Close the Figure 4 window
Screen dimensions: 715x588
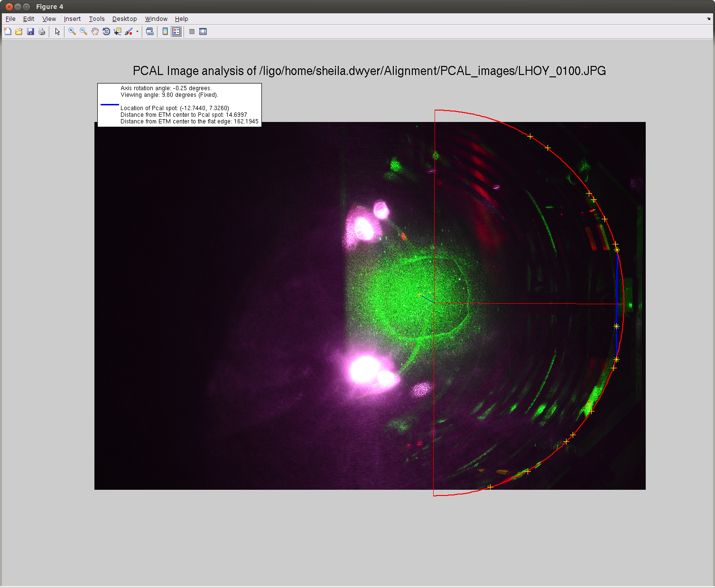pyautogui.click(x=9, y=7)
